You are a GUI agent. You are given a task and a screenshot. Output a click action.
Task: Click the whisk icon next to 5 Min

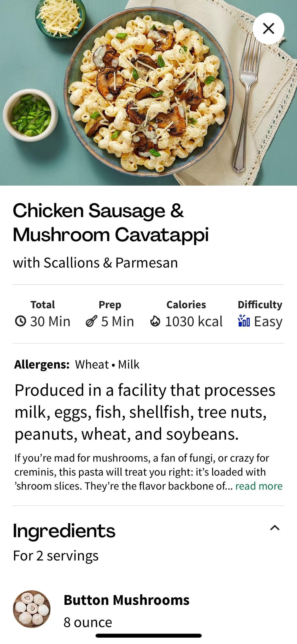(x=91, y=321)
